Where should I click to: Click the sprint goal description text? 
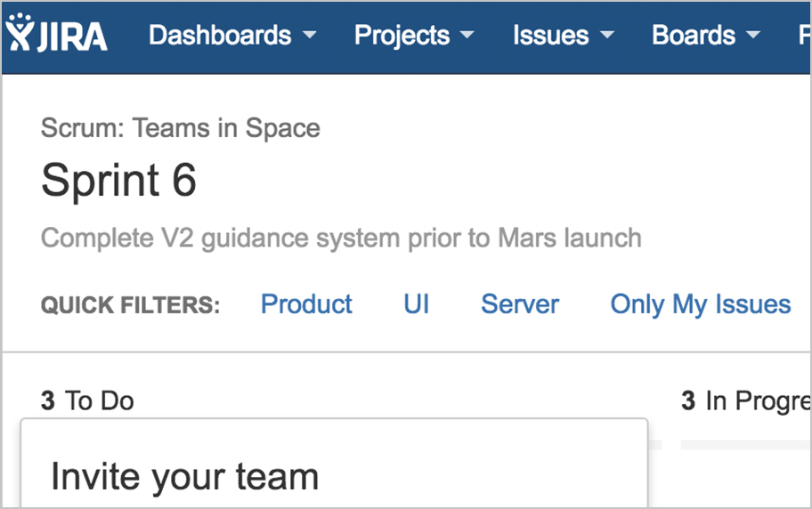click(x=341, y=238)
